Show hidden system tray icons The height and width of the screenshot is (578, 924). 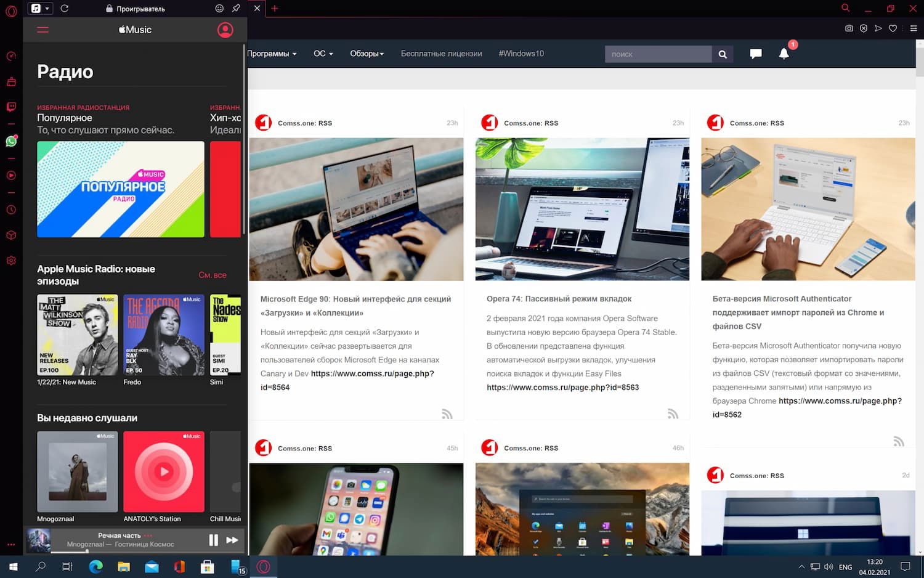801,567
